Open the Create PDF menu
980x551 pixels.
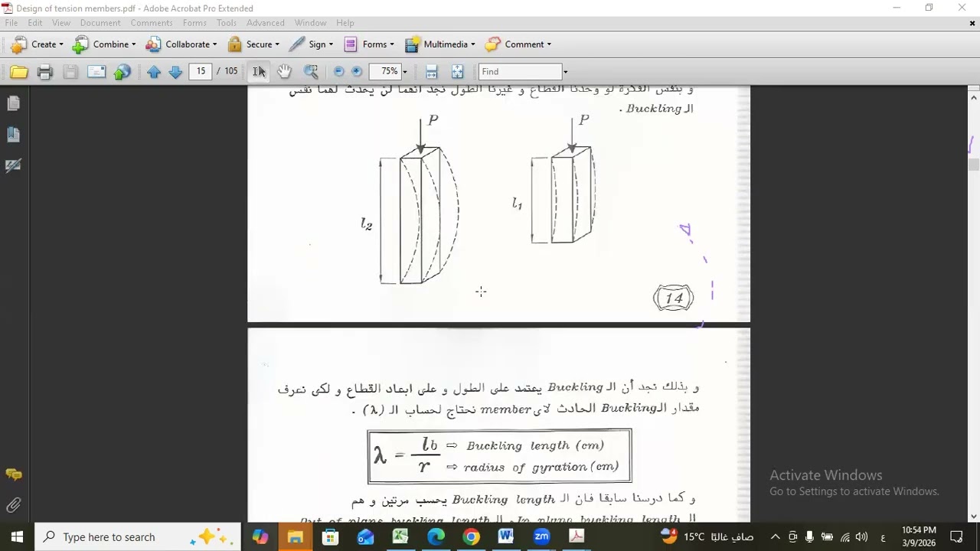(x=36, y=44)
